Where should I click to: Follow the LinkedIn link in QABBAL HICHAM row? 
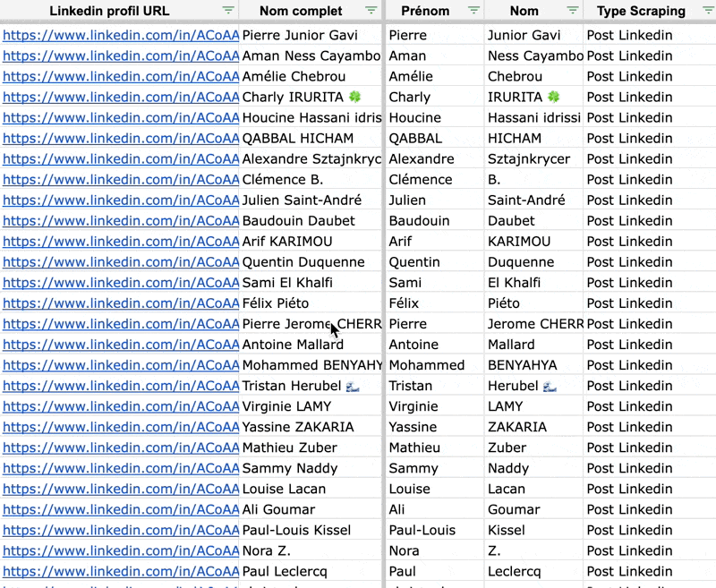tap(120, 139)
